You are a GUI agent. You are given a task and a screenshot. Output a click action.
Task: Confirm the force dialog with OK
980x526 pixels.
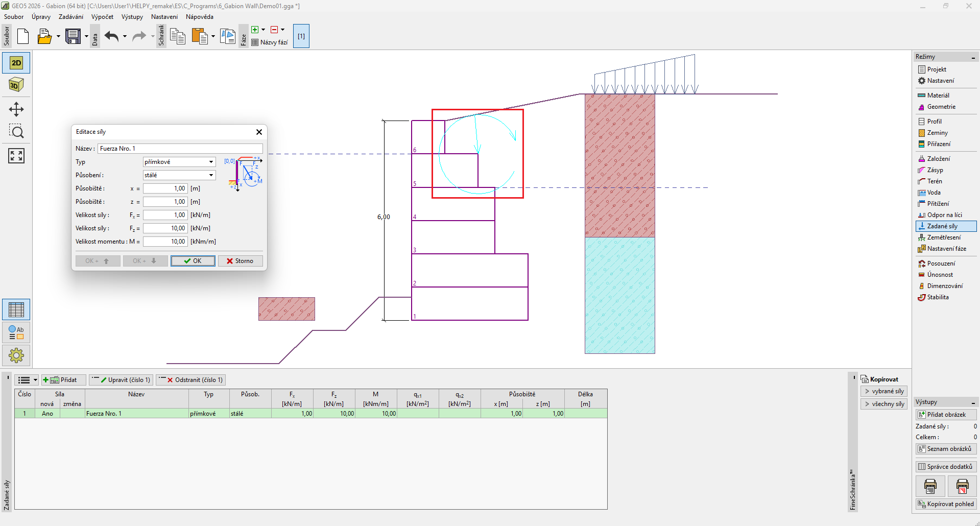pyautogui.click(x=193, y=261)
